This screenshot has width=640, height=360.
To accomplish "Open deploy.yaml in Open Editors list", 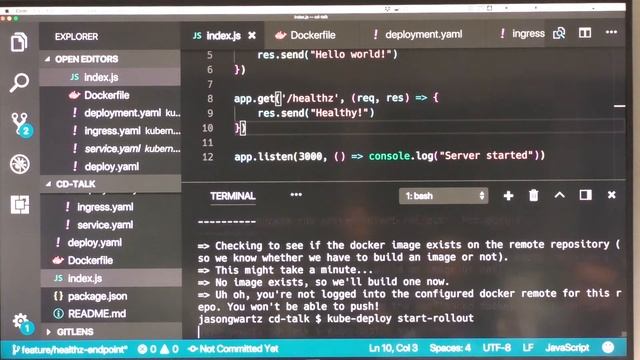I will 110,167.
